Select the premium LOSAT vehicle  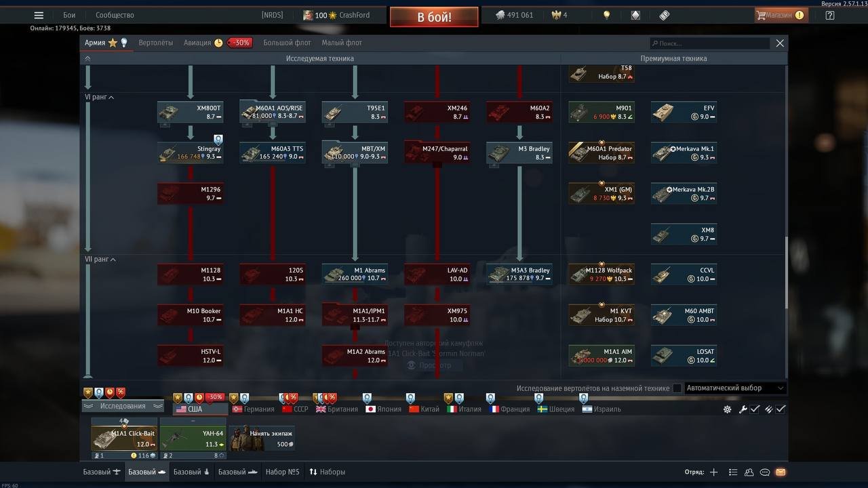tap(684, 355)
